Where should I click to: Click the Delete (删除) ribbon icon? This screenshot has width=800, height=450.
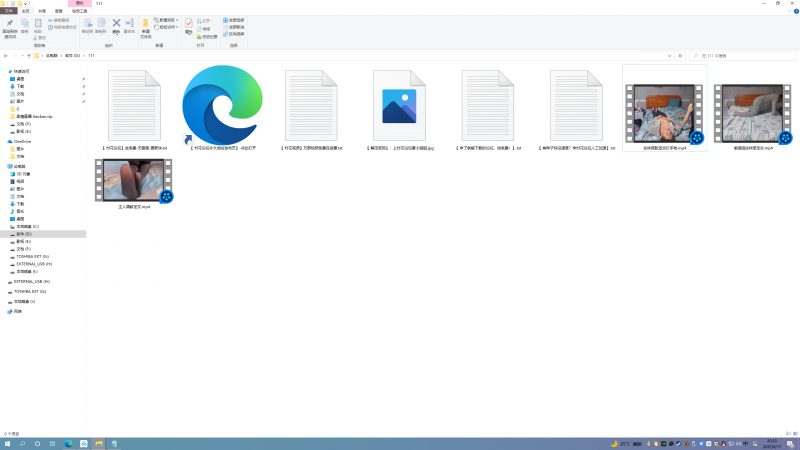click(x=116, y=24)
